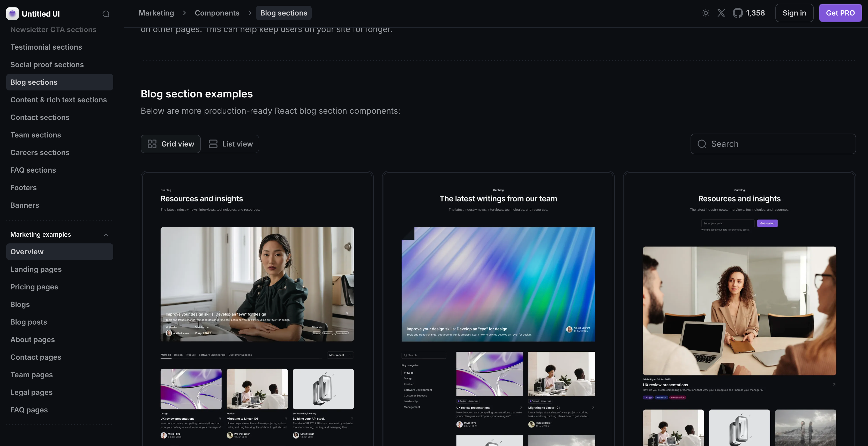Open the X (Twitter) icon link
868x446 pixels.
click(x=721, y=13)
